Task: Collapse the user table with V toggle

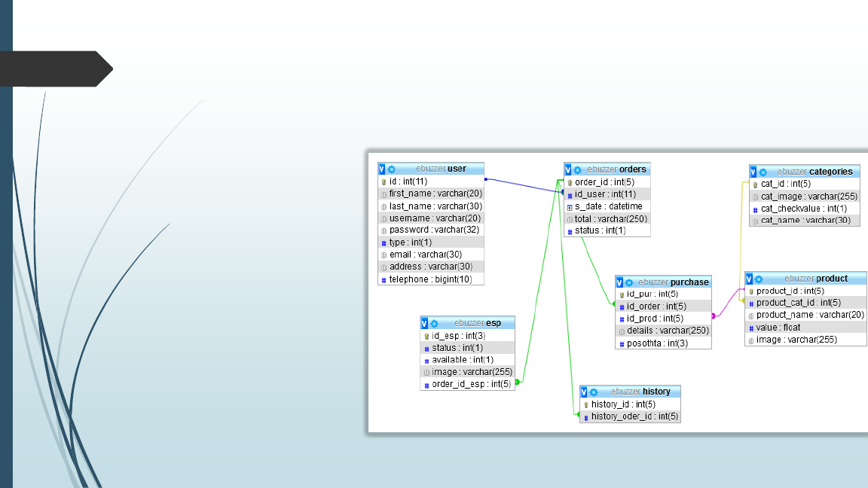Action: click(382, 169)
